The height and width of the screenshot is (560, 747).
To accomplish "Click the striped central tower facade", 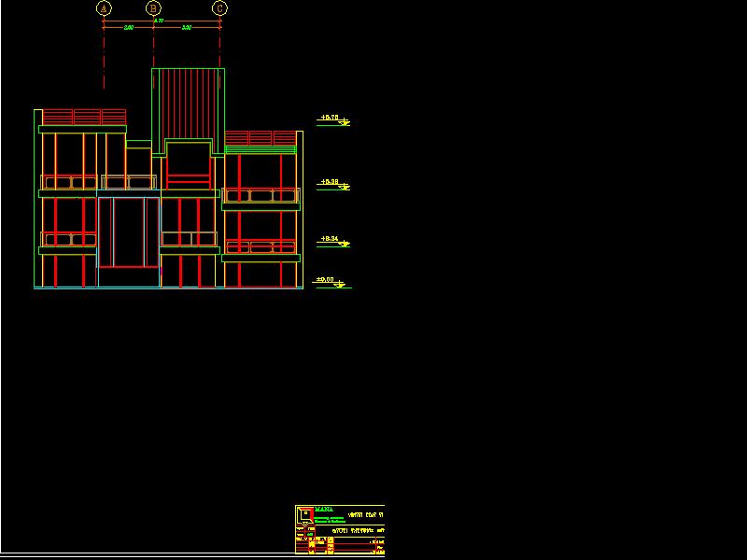I will (x=188, y=103).
